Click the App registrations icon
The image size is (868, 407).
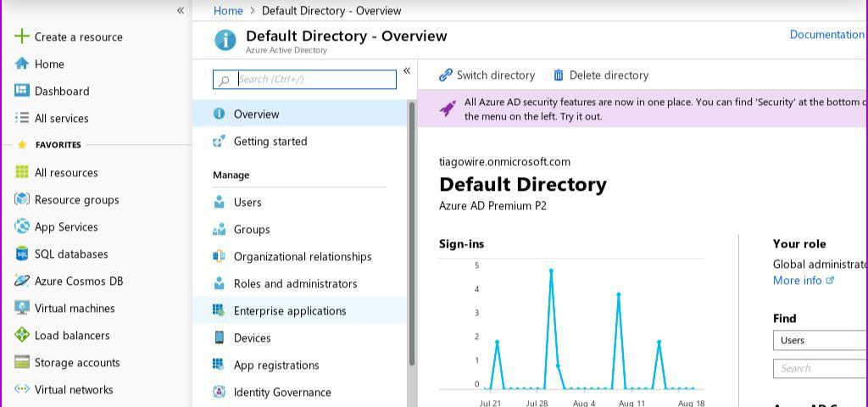[x=220, y=365]
